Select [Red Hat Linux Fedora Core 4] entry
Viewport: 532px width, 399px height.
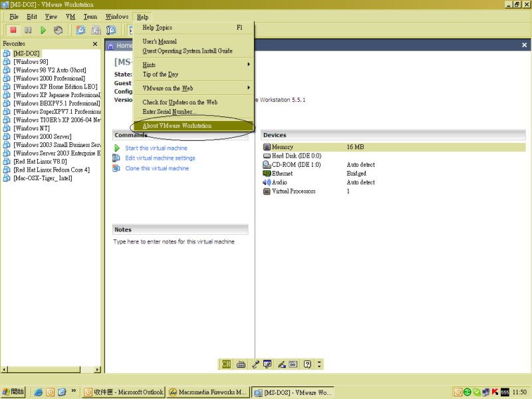pyautogui.click(x=52, y=170)
